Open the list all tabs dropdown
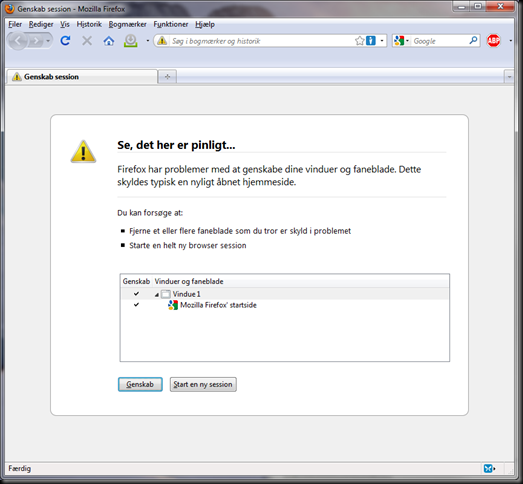 point(509,77)
